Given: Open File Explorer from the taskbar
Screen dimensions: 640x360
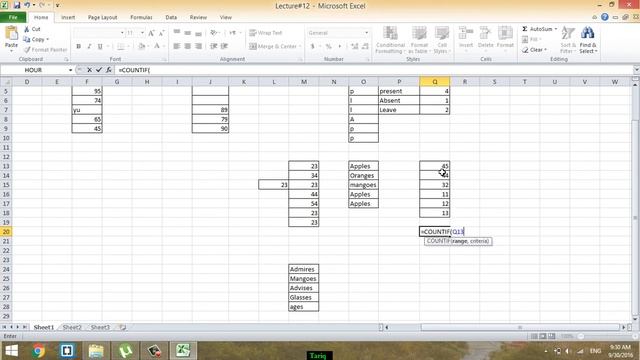Looking at the screenshot, I should coord(96,351).
